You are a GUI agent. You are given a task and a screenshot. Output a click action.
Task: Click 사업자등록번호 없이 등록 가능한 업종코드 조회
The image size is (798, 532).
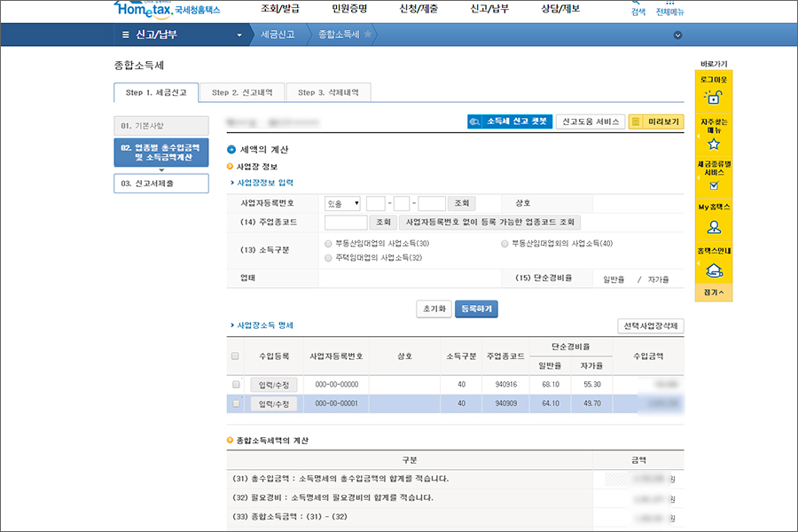489,222
